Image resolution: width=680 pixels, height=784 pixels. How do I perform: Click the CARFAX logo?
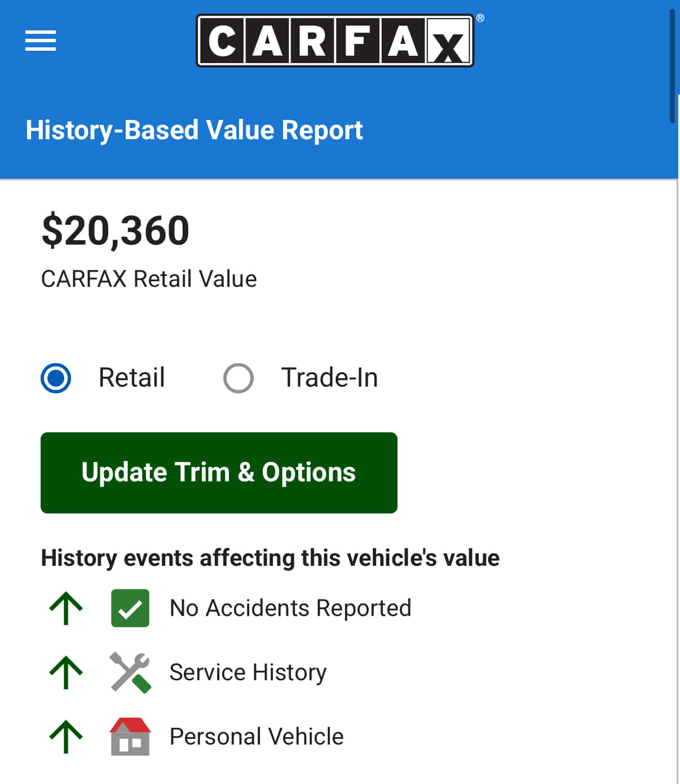[335, 41]
